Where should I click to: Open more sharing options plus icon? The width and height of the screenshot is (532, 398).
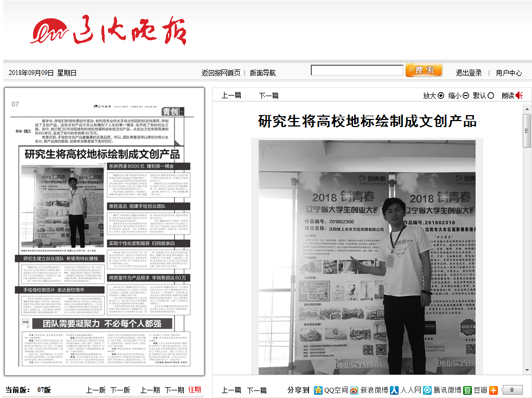coord(493,390)
